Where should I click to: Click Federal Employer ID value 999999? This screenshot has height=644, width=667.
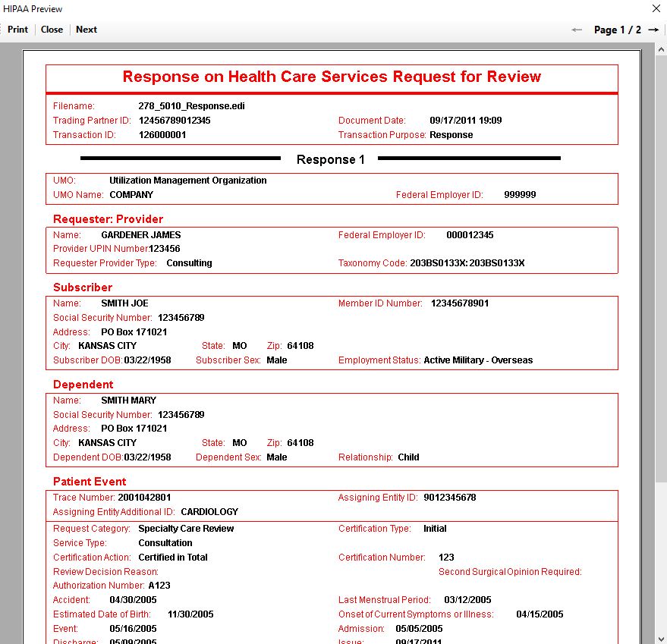(x=520, y=195)
